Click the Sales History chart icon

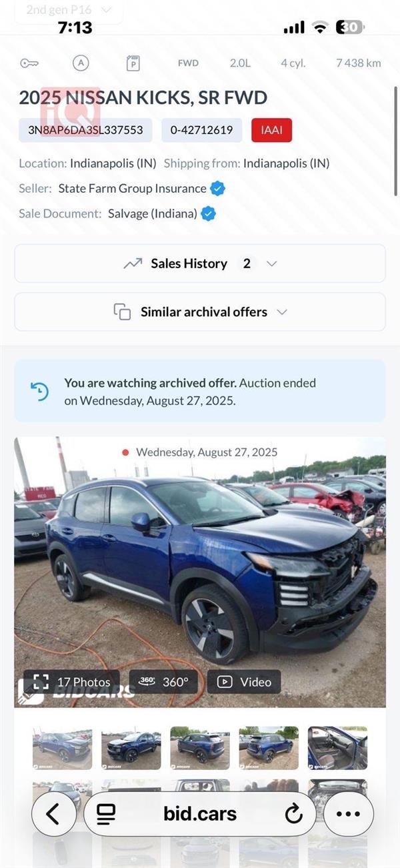(x=132, y=264)
